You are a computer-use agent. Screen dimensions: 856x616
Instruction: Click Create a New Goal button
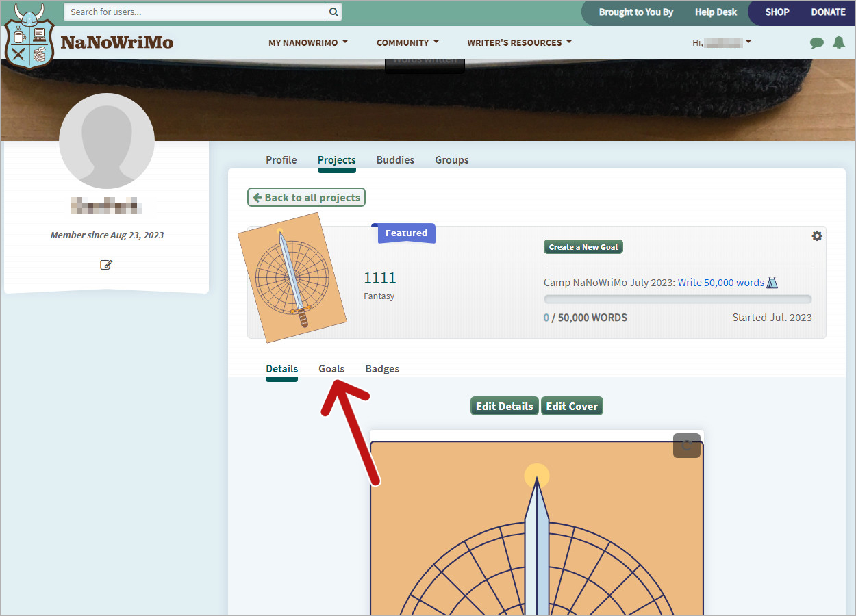(583, 247)
